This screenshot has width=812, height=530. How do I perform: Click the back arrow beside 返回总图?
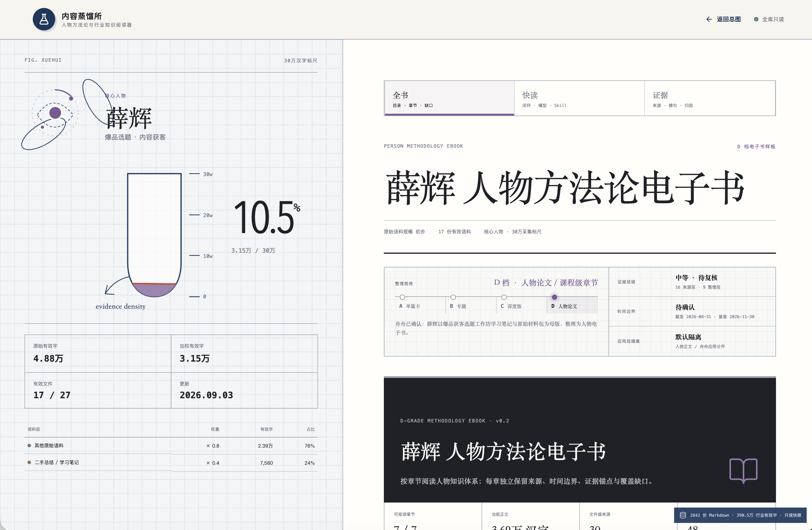(709, 19)
